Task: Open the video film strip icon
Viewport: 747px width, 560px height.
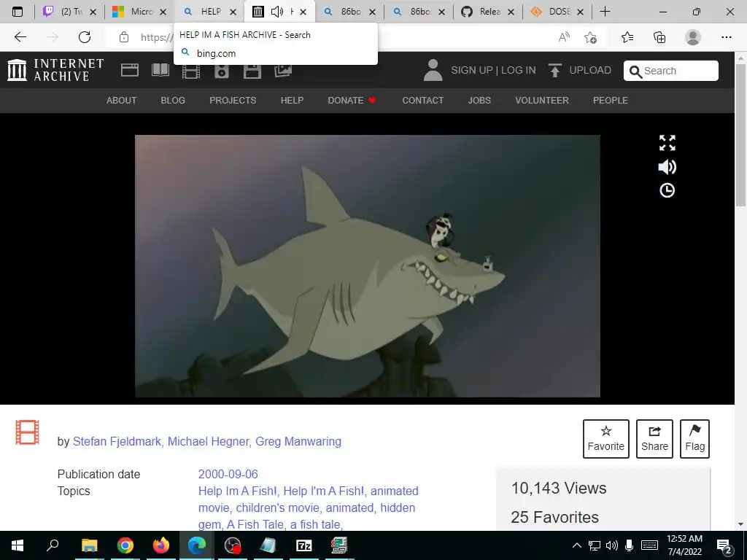Action: (x=191, y=71)
